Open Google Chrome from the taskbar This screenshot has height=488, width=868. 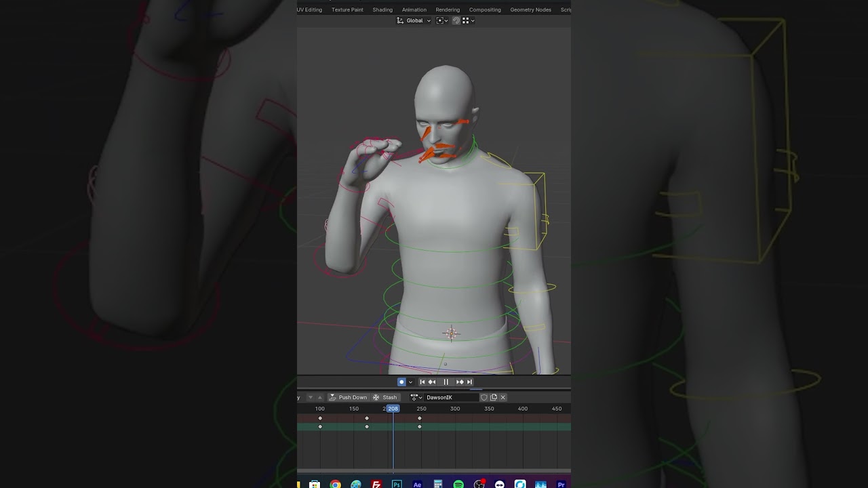click(x=335, y=484)
